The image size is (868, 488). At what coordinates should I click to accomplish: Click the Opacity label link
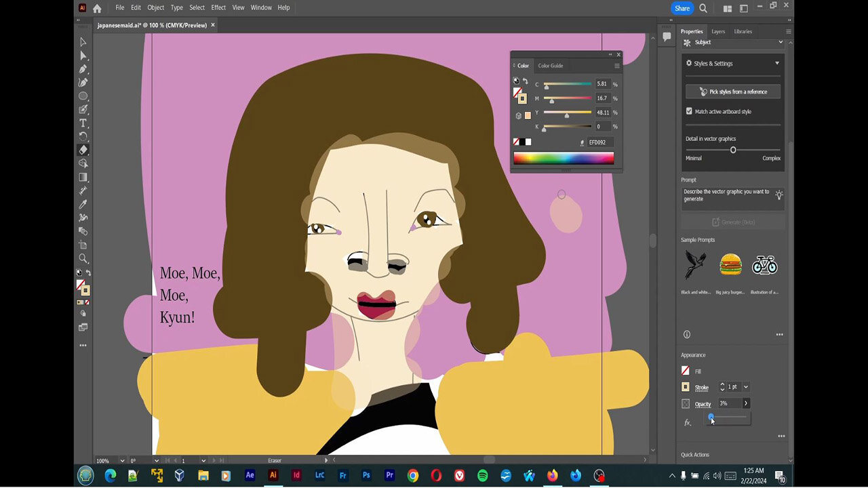point(703,404)
